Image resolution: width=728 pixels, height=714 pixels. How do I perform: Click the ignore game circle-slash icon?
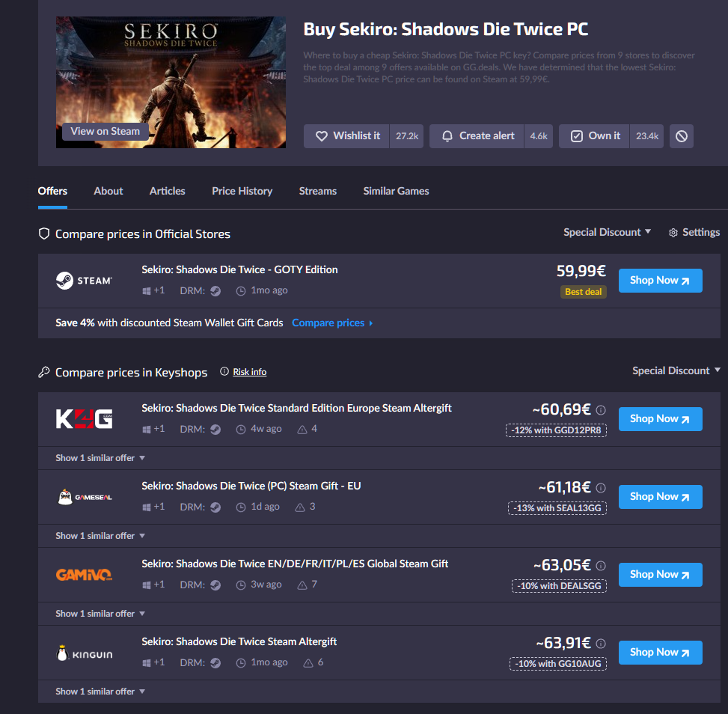pyautogui.click(x=681, y=136)
